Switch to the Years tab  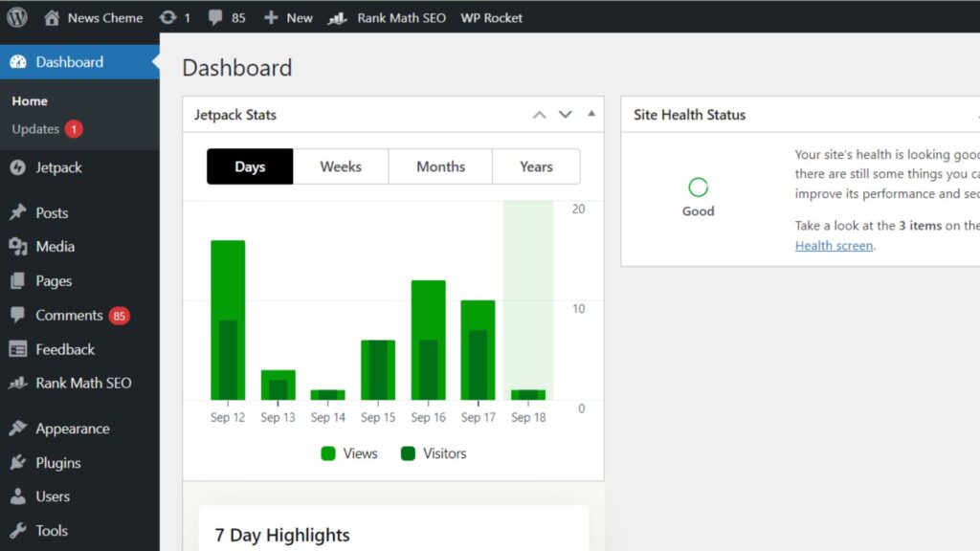[536, 166]
